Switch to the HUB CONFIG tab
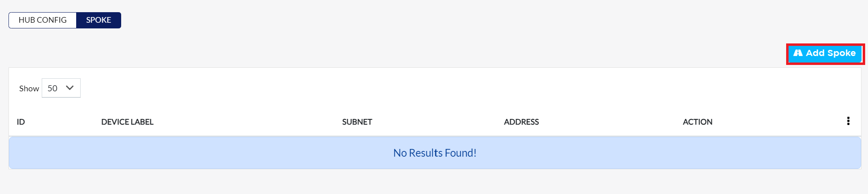The image size is (868, 194). [x=43, y=20]
